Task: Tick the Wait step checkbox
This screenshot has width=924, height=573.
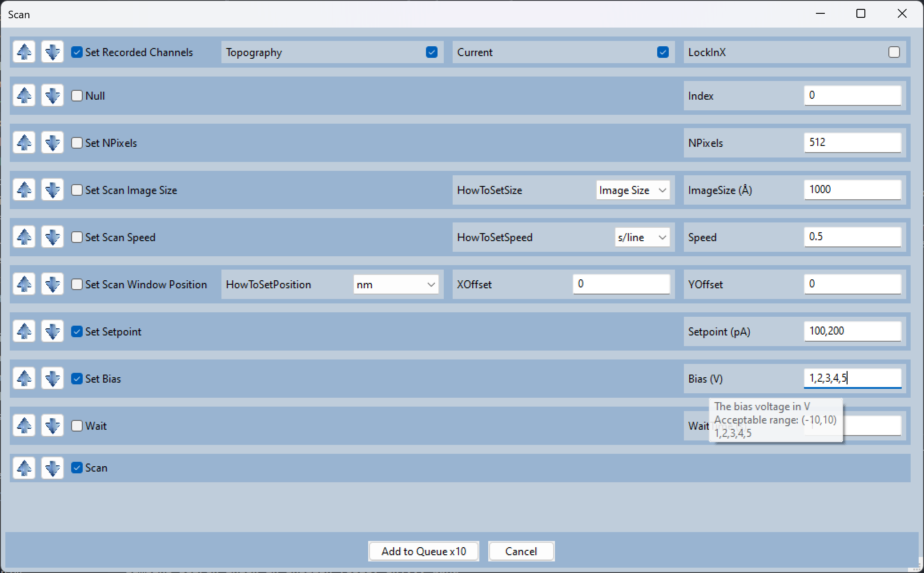Action: (x=77, y=426)
